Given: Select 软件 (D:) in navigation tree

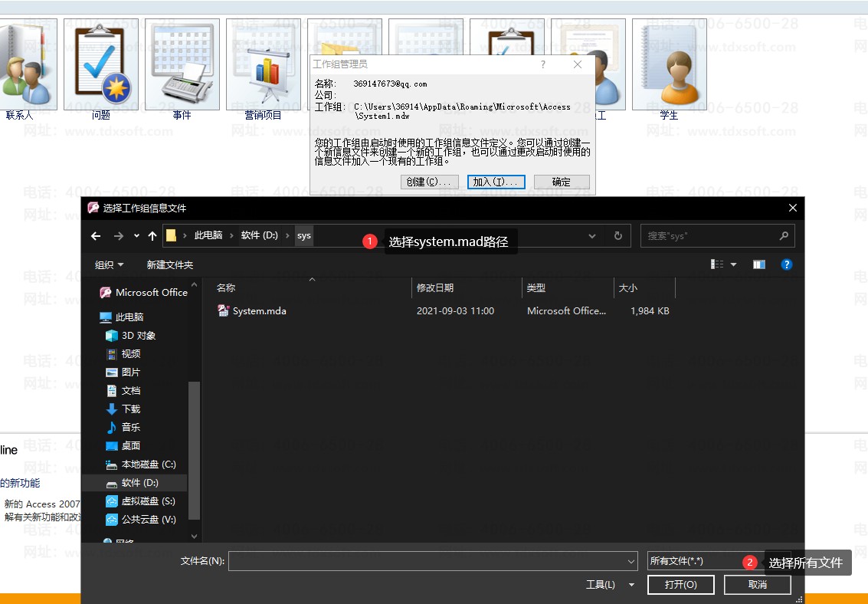Looking at the screenshot, I should pyautogui.click(x=139, y=483).
